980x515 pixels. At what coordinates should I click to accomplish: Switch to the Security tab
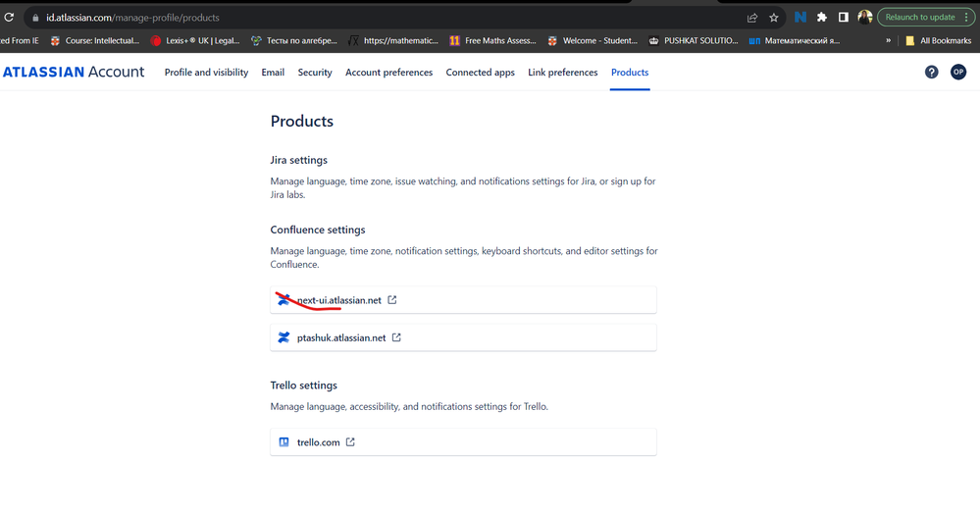[315, 73]
